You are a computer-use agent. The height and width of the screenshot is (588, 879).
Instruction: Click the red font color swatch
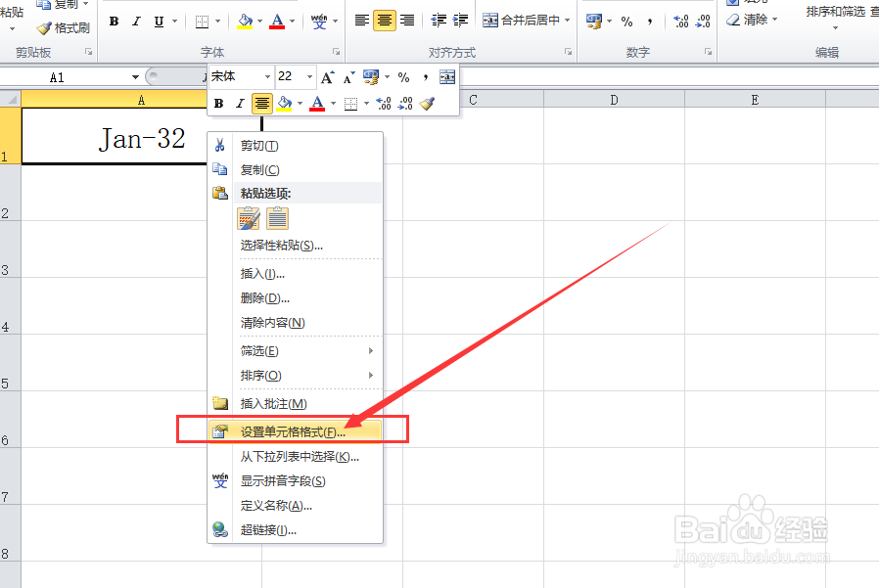pos(277,22)
